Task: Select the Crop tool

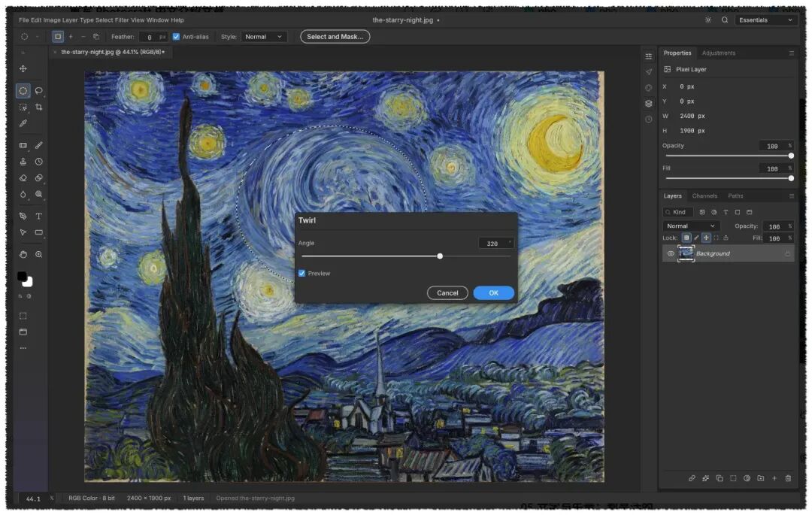Action: click(39, 108)
